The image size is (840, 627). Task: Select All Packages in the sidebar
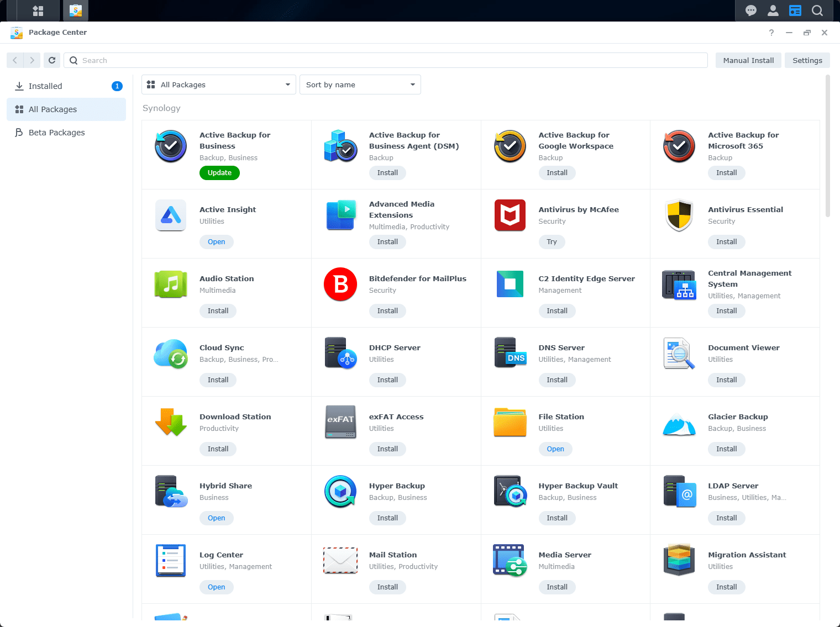(66, 109)
